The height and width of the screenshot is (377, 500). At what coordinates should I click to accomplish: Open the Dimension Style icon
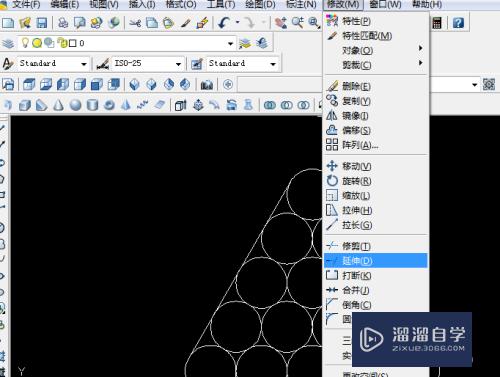[103, 63]
